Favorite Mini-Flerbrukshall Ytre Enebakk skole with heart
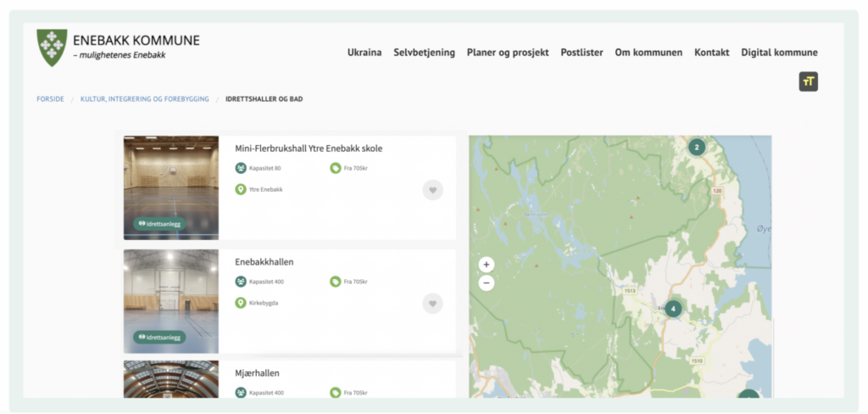The image size is (868, 414). point(432,190)
